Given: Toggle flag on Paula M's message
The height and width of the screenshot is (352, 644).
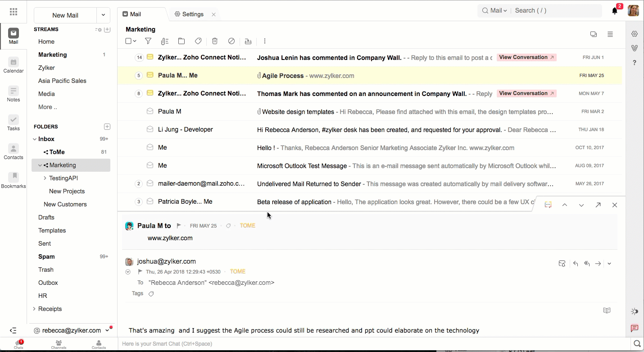Looking at the screenshot, I should [179, 226].
